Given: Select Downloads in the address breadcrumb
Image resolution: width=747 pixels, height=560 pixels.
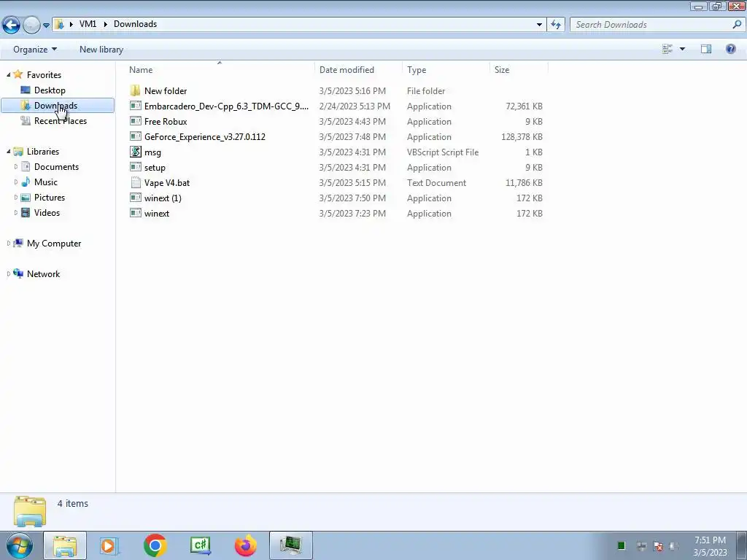Looking at the screenshot, I should point(135,24).
